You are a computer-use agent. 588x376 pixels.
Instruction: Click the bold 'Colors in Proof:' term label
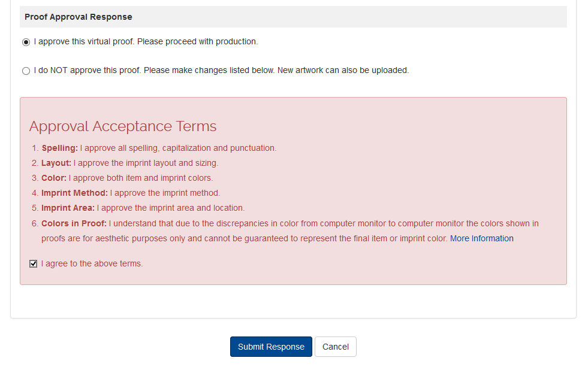coord(74,223)
